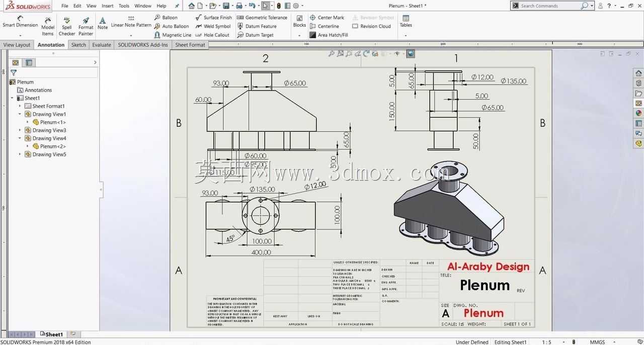Click the Model Items tool
The image size is (644, 345).
coord(48,27)
